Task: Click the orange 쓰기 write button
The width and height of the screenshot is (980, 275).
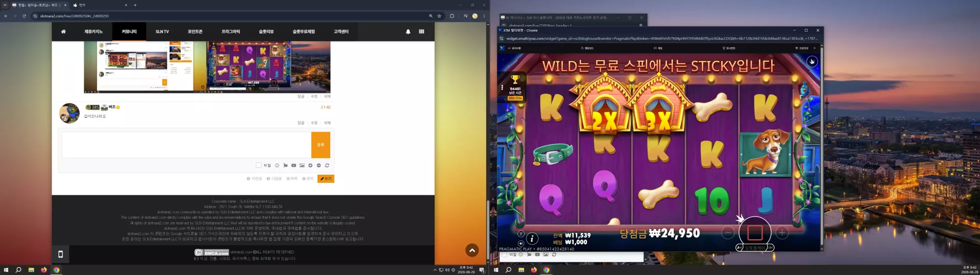Action: point(326,179)
